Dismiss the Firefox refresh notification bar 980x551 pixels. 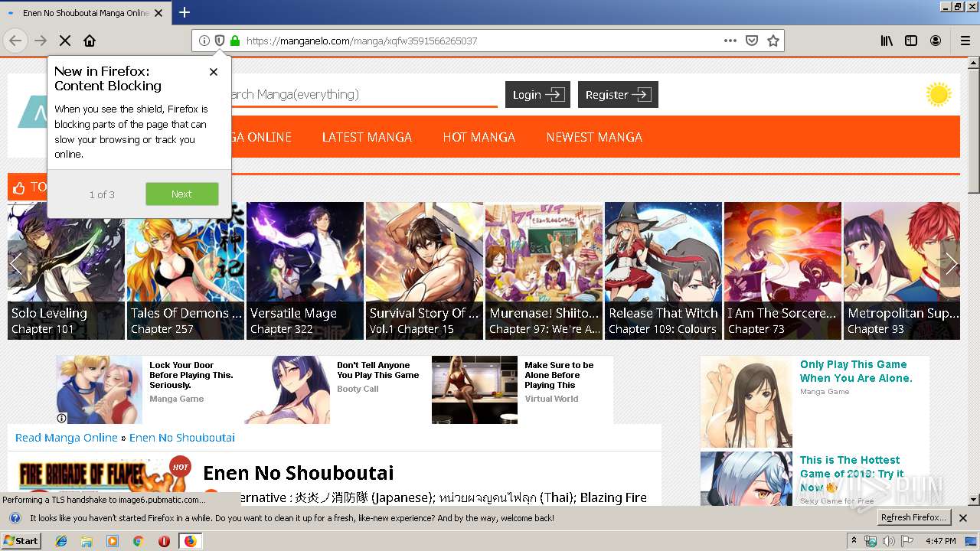[963, 518]
